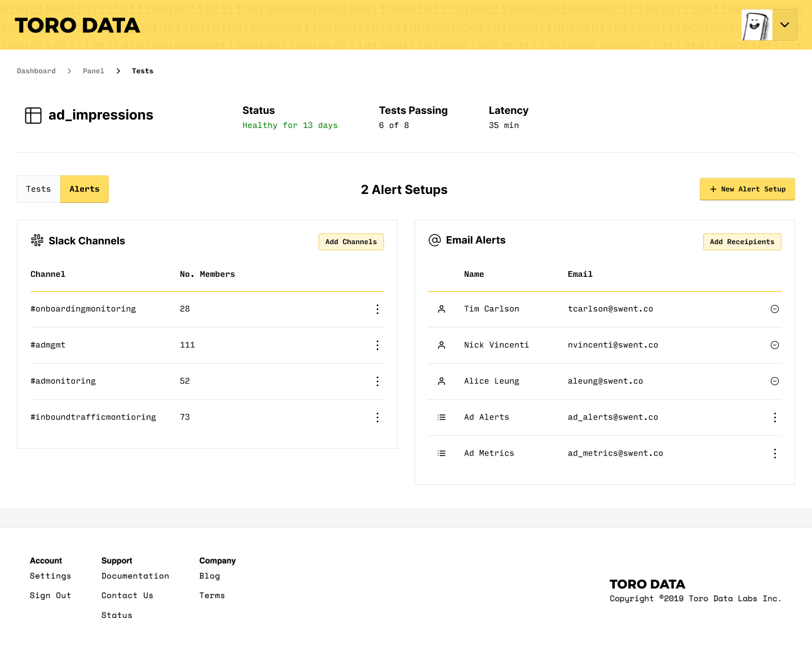Click the person icon beside Nick Vincenti
The height and width of the screenshot is (654, 812).
coord(442,345)
